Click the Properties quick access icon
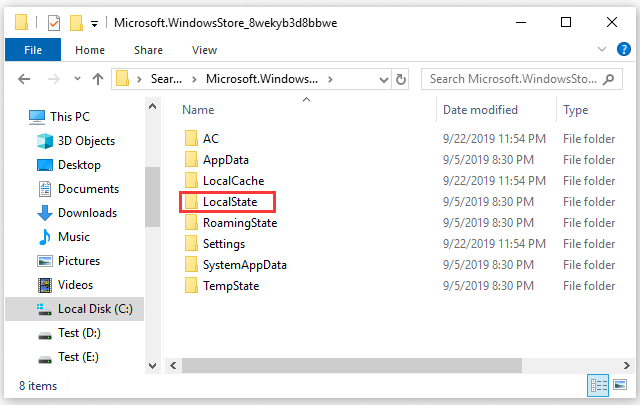This screenshot has height=405, width=640. [54, 23]
